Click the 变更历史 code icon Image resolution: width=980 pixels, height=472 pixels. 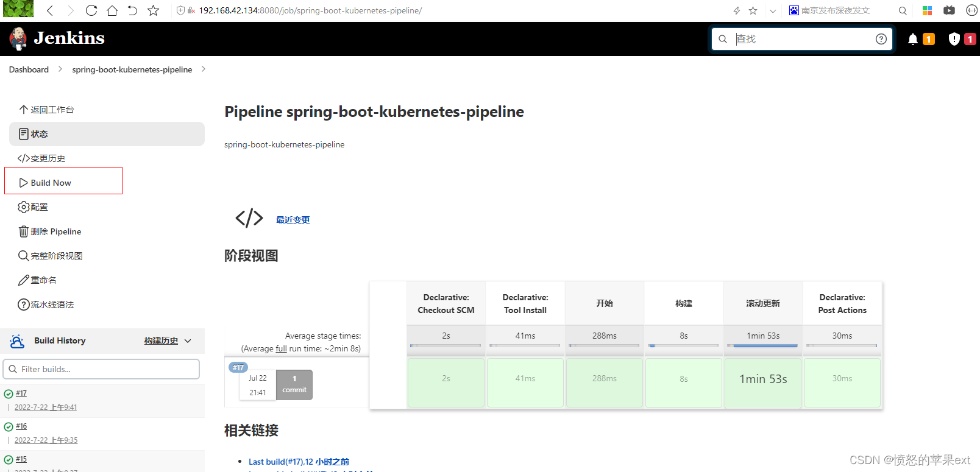pyautogui.click(x=24, y=158)
